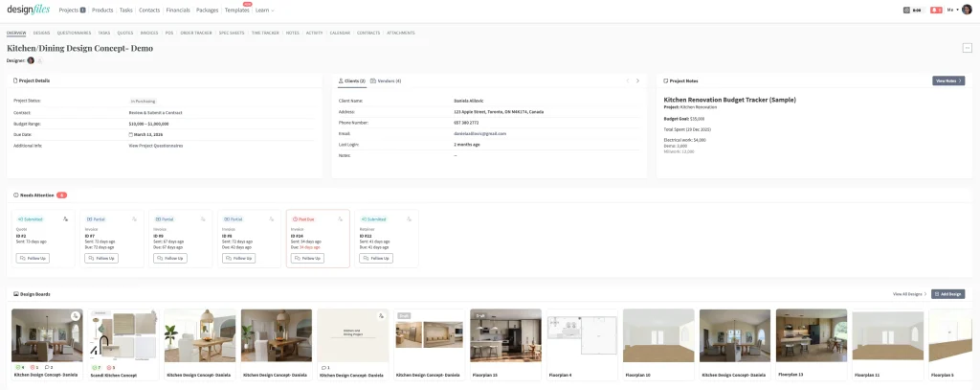Switch to the Vendors (4) tab
Screen dimensions: 980x390
click(x=387, y=80)
